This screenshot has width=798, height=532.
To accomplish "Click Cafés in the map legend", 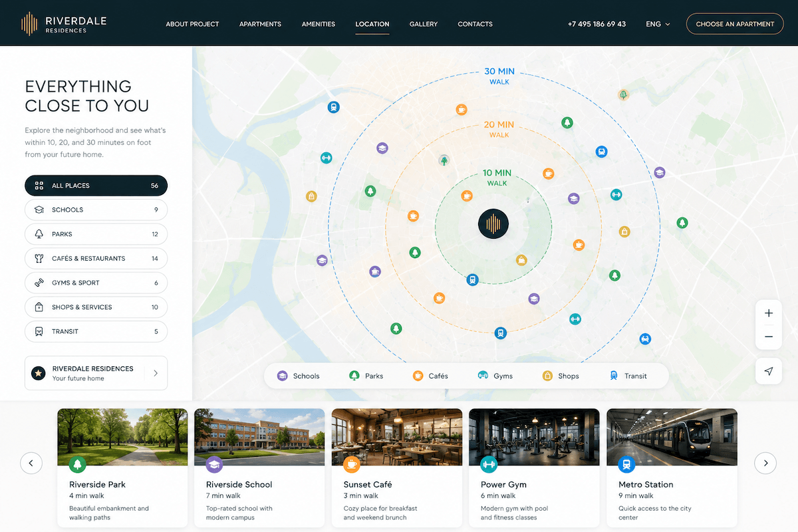I will pyautogui.click(x=430, y=376).
